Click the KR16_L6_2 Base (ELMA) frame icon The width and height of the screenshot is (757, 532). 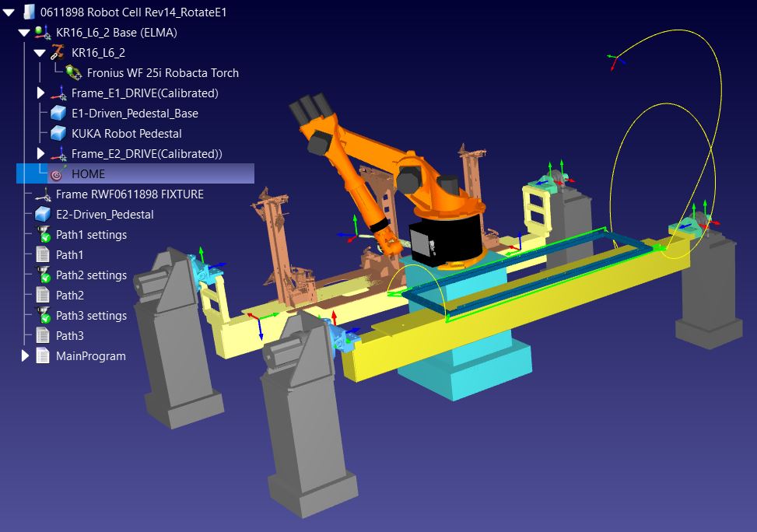pos(43,33)
